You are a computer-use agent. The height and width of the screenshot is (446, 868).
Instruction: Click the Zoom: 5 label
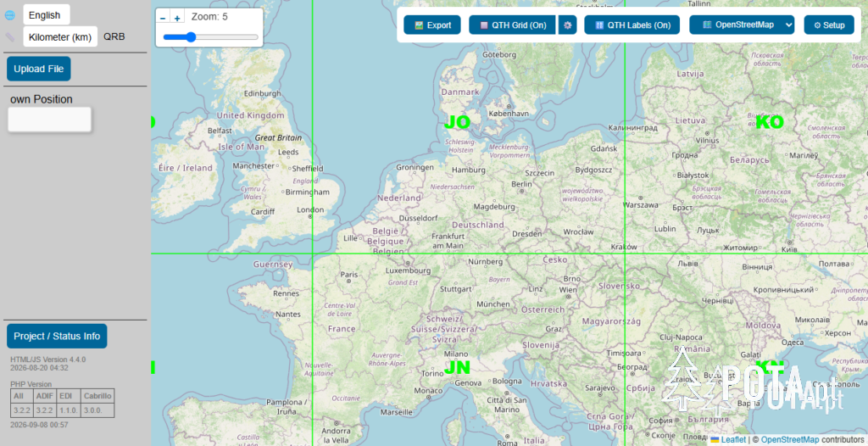[x=209, y=17]
